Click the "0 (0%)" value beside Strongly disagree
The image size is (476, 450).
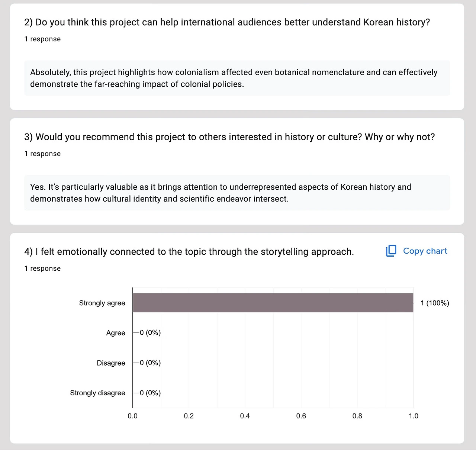pos(150,393)
